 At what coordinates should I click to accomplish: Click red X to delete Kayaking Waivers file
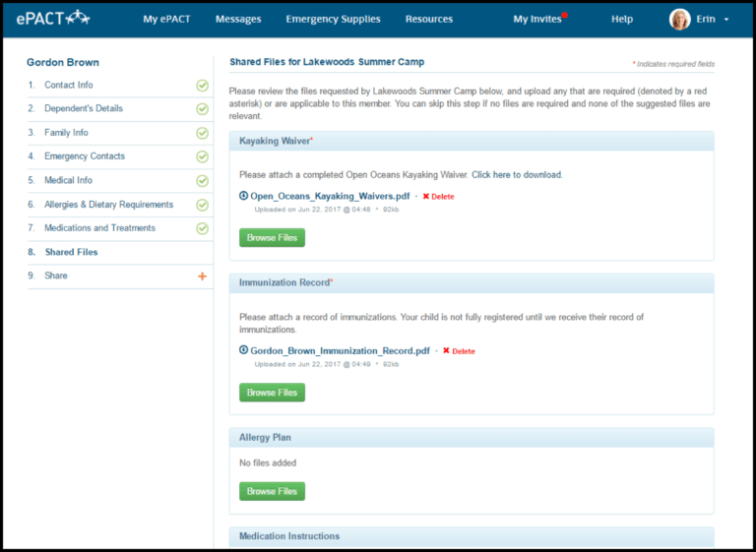425,196
